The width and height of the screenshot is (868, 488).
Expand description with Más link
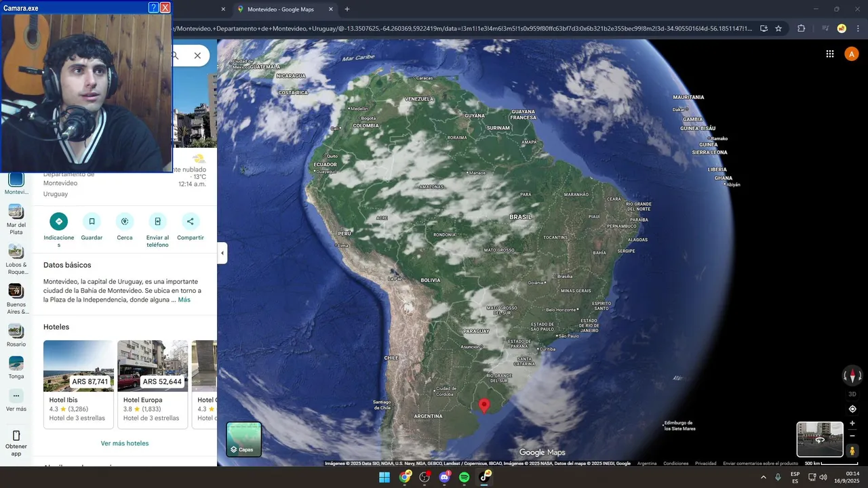pos(184,300)
